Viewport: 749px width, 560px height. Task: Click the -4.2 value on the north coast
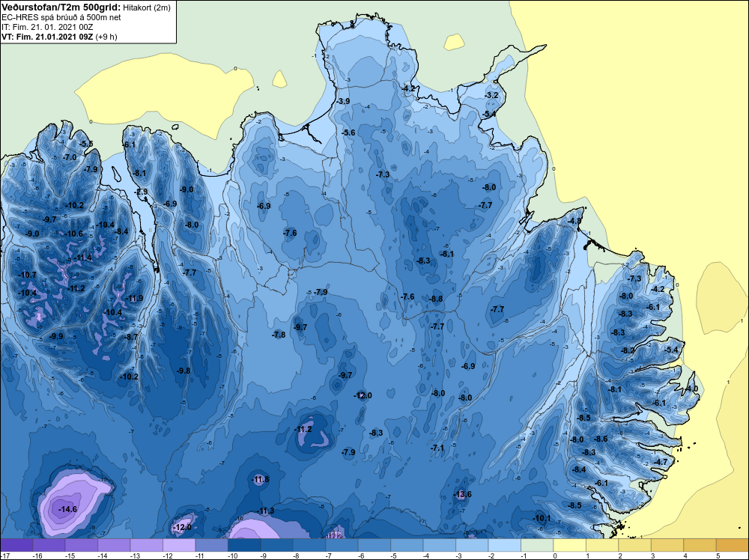408,89
